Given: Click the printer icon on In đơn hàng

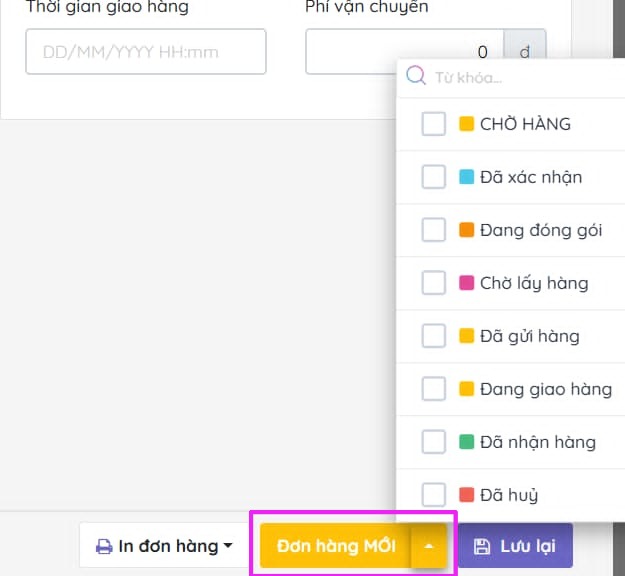Looking at the screenshot, I should click(104, 547).
